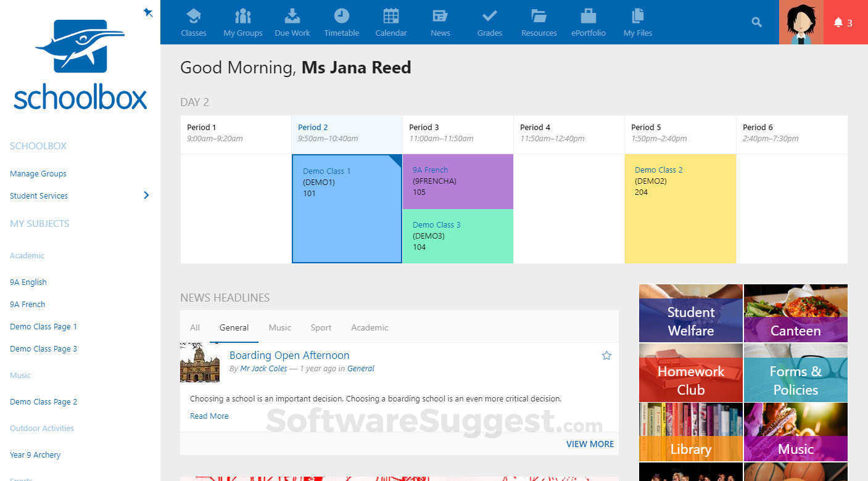868x481 pixels.
Task: Switch to the Sport news tab
Action: [x=321, y=327]
